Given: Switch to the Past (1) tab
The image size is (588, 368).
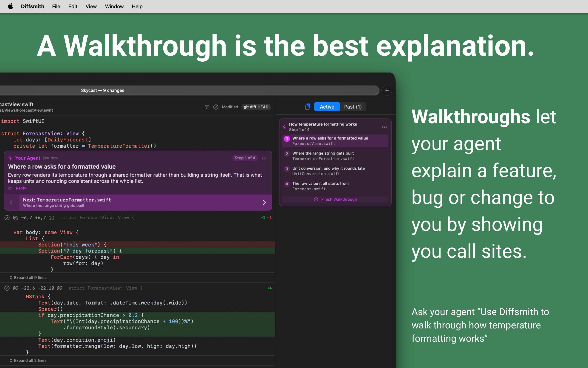Looking at the screenshot, I should [x=353, y=106].
